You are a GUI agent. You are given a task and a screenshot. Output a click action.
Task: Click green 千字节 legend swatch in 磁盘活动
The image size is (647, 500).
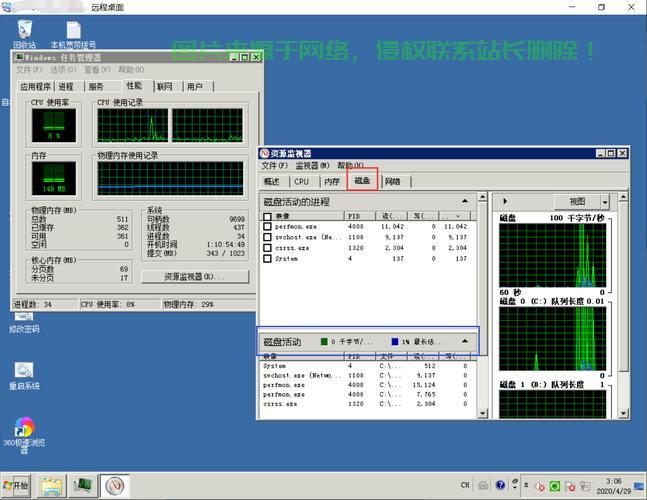pyautogui.click(x=324, y=342)
